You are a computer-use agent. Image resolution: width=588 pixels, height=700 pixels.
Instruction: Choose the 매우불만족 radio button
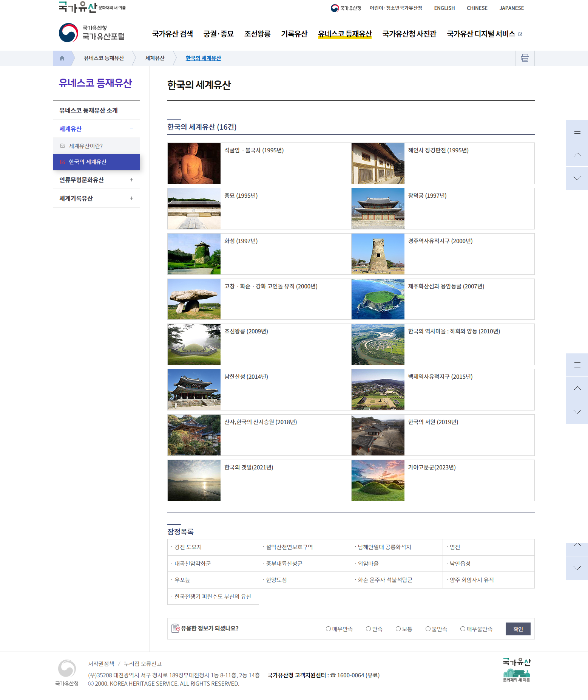tap(463, 629)
